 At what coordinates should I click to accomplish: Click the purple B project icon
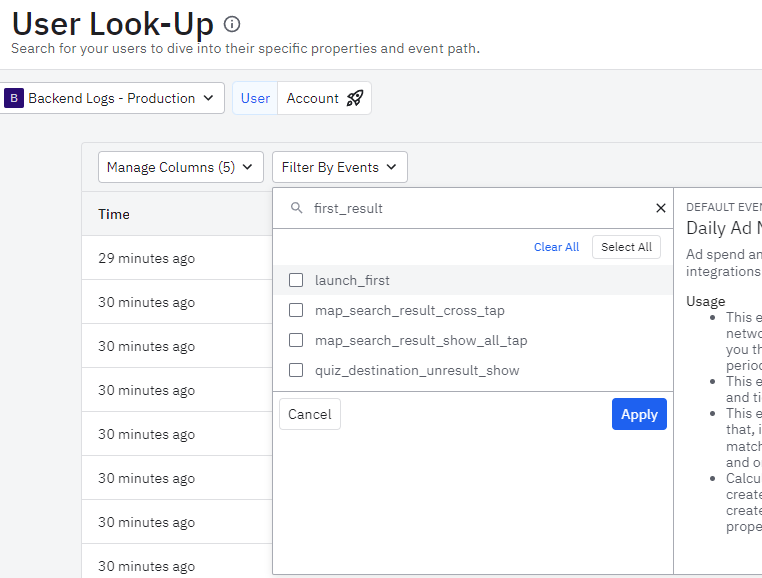coord(14,98)
